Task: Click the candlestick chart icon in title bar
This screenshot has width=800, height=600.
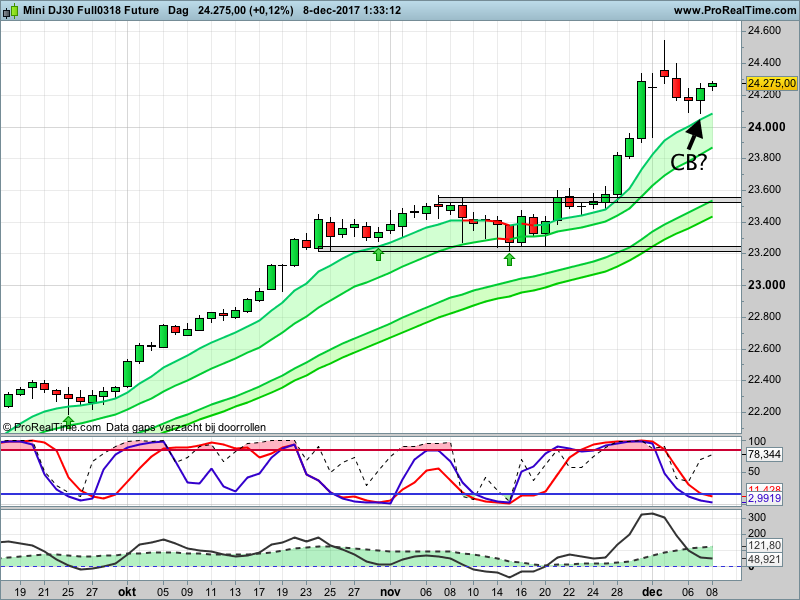Action: click(9, 10)
